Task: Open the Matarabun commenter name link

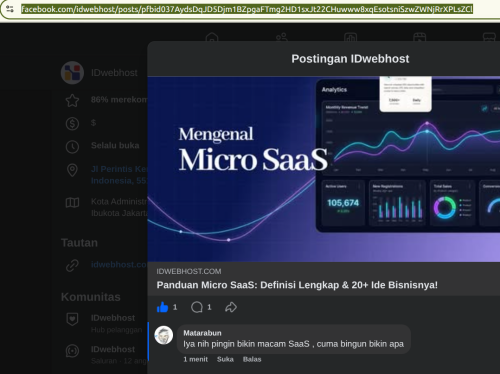Action: (202, 333)
